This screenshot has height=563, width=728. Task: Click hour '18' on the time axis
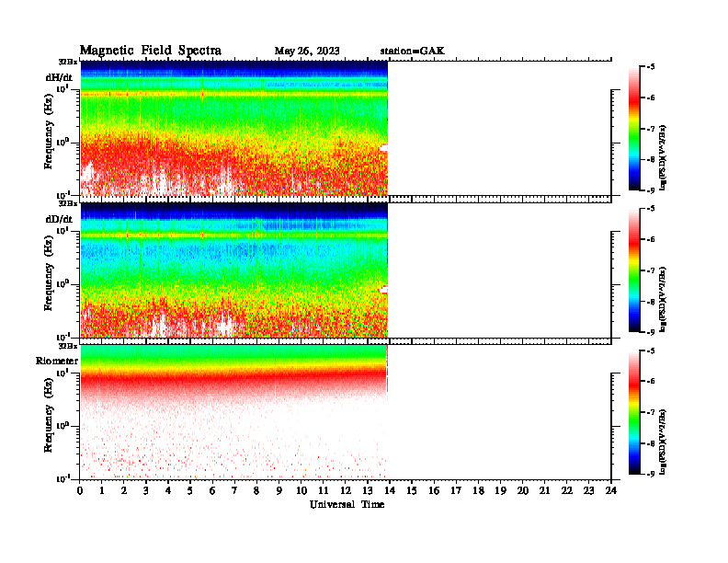tap(478, 491)
